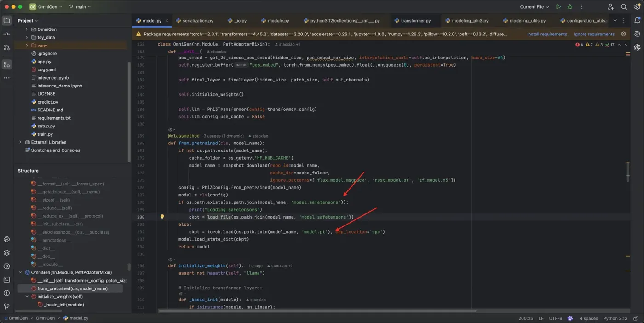Open the Problems tool window
This screenshot has width=644, height=323.
(6, 293)
